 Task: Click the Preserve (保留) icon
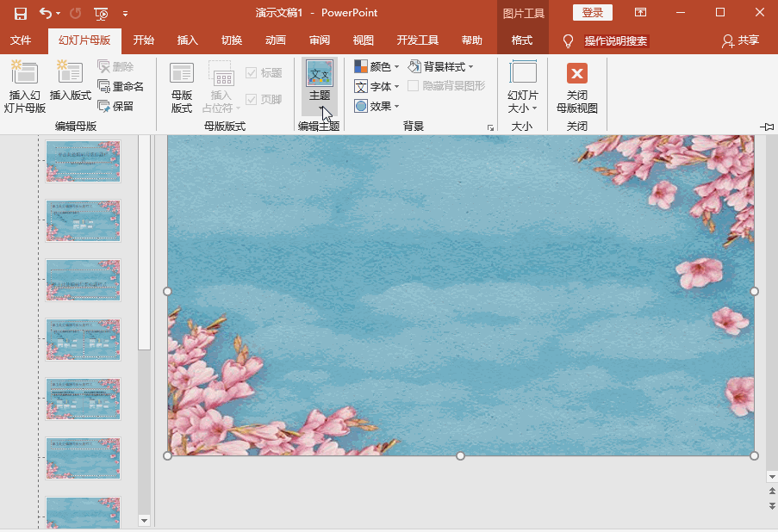(103, 106)
